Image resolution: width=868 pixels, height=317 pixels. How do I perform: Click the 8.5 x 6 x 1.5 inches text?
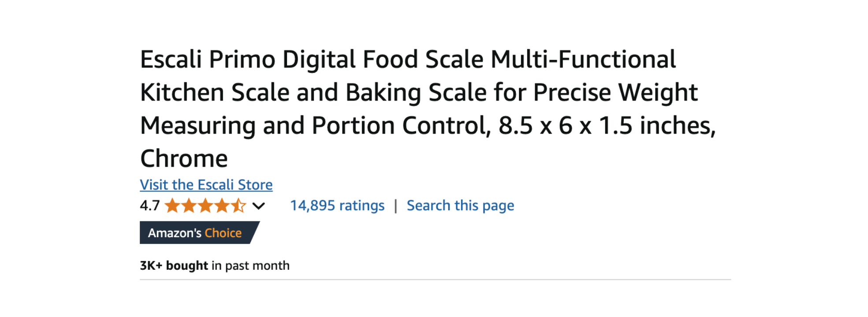pyautogui.click(x=607, y=126)
